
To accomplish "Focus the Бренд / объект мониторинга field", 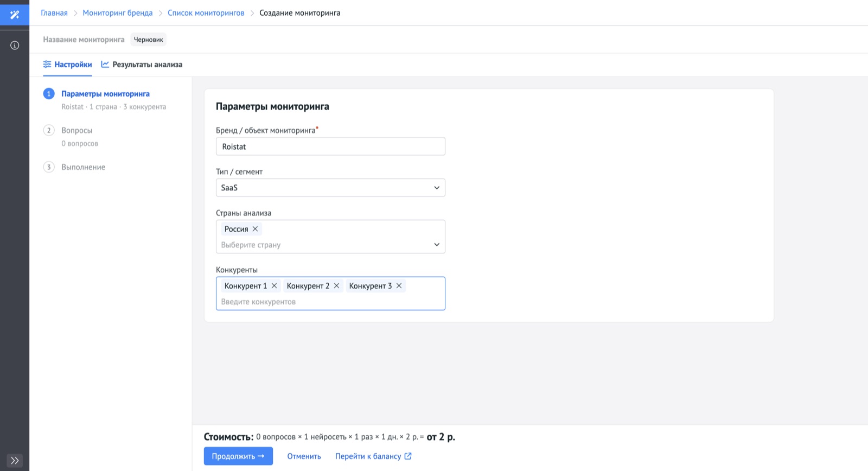I will tap(330, 147).
